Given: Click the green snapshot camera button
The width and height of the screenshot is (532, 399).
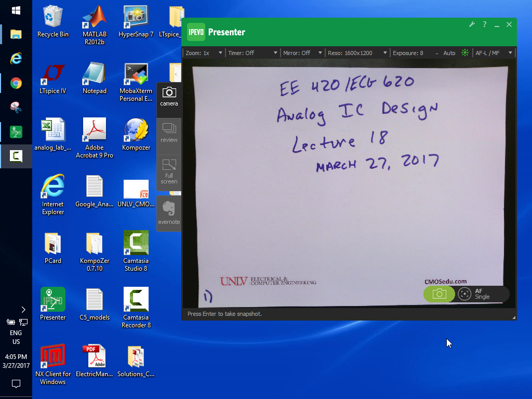Looking at the screenshot, I should click(x=439, y=294).
